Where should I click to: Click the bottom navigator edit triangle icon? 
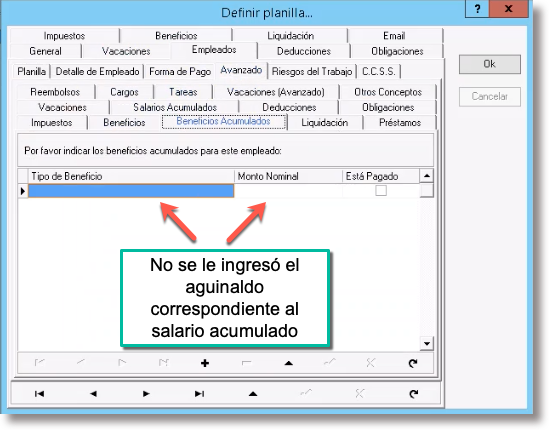[x=253, y=394]
